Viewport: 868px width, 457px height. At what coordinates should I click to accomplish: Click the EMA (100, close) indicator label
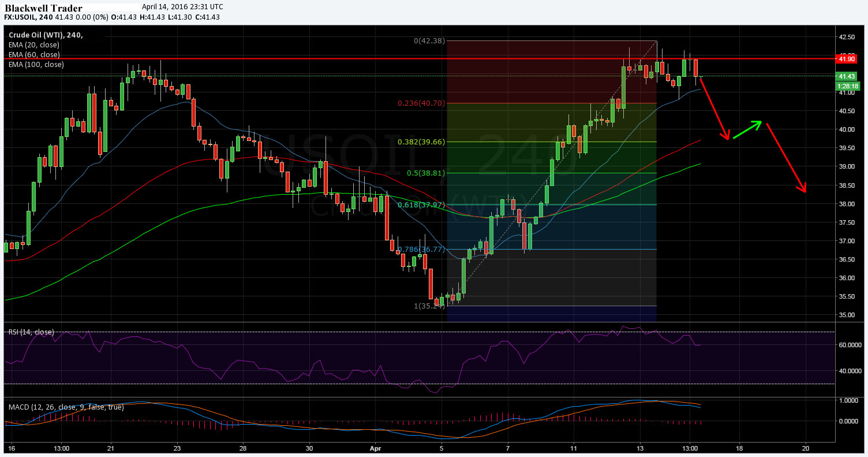pyautogui.click(x=36, y=65)
